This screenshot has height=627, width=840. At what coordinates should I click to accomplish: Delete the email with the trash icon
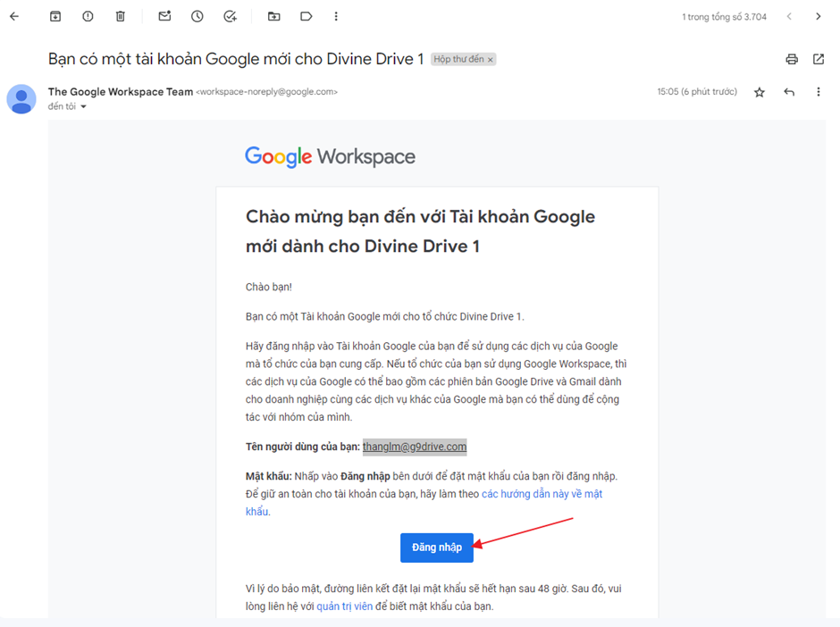click(121, 16)
